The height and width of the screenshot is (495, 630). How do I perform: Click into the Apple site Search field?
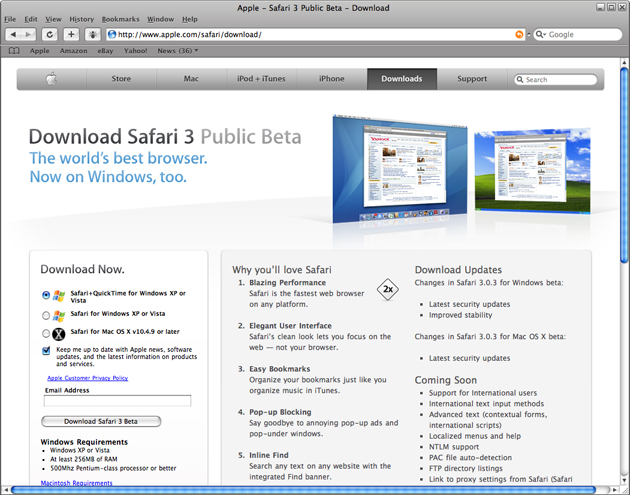pos(556,80)
